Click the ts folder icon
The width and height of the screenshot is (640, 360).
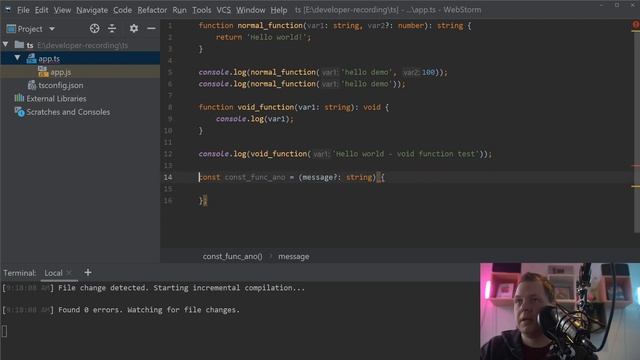point(19,44)
